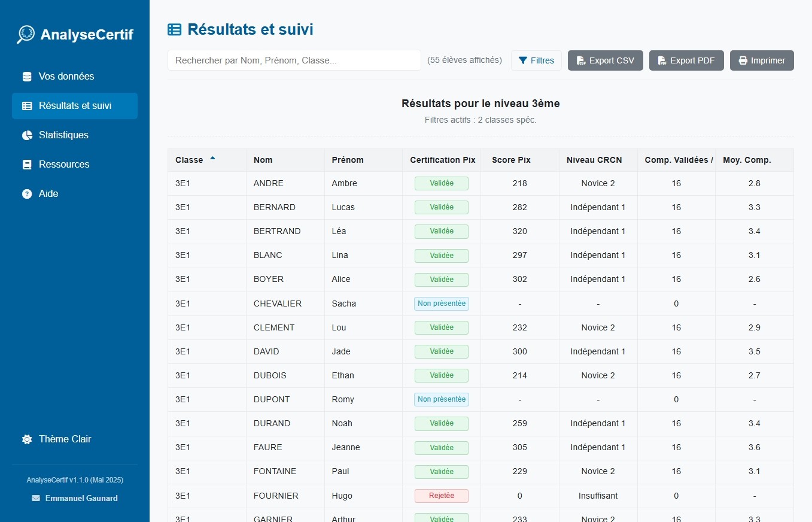Click the sort arrow on Classe column
The height and width of the screenshot is (522, 812).
pos(212,159)
